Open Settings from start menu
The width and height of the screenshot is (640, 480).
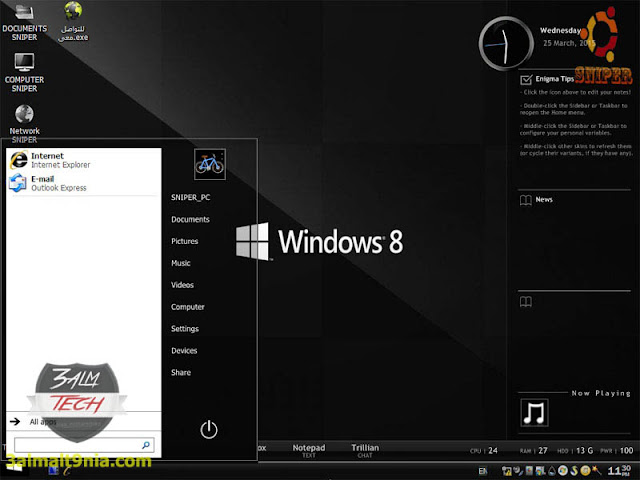[185, 329]
